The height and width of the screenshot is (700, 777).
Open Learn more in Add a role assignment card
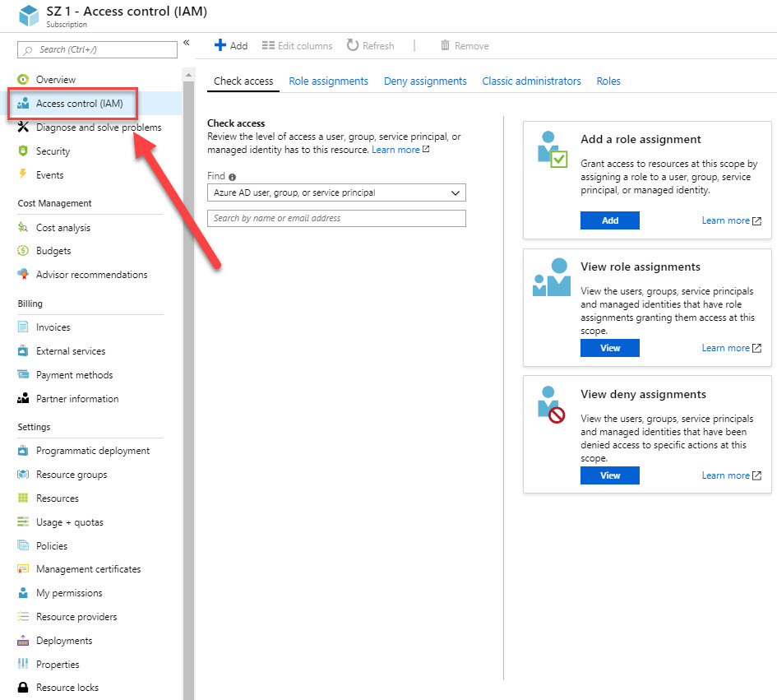pos(731,220)
